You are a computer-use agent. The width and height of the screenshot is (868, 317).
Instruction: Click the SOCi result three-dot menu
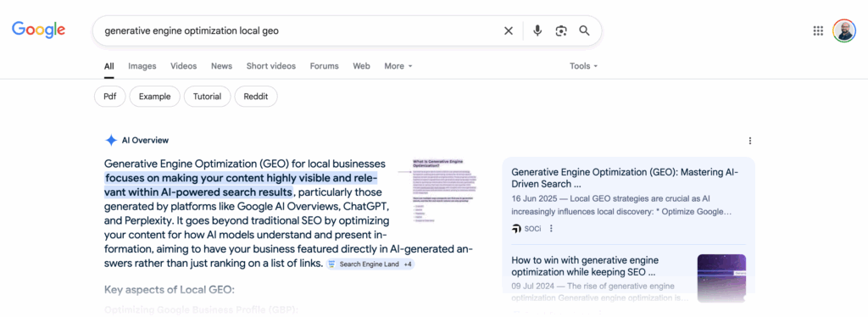551,229
